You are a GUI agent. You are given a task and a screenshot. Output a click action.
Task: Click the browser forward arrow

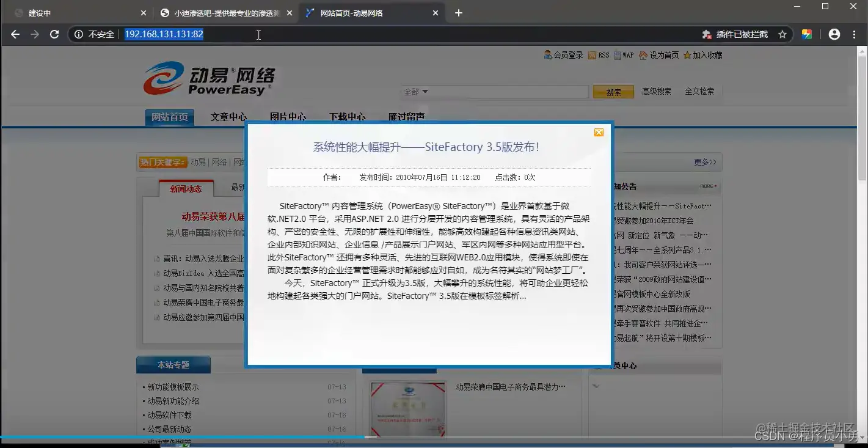(35, 35)
